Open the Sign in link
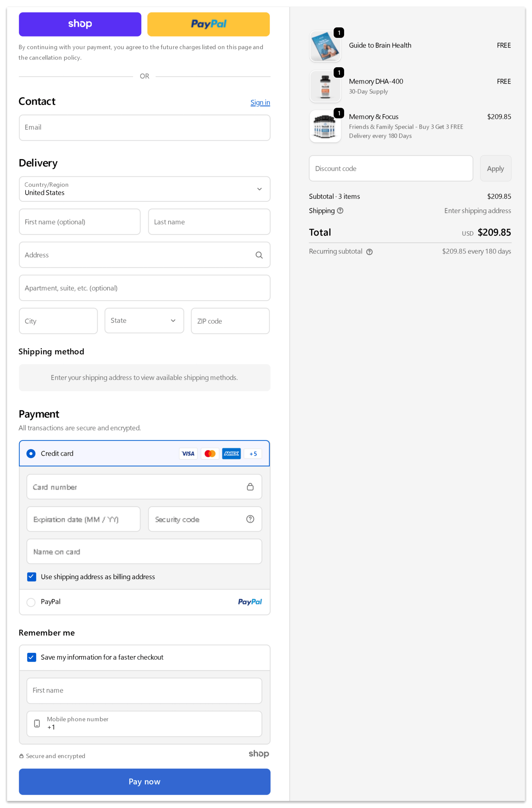Screen dimensions: 532x808 [260, 102]
